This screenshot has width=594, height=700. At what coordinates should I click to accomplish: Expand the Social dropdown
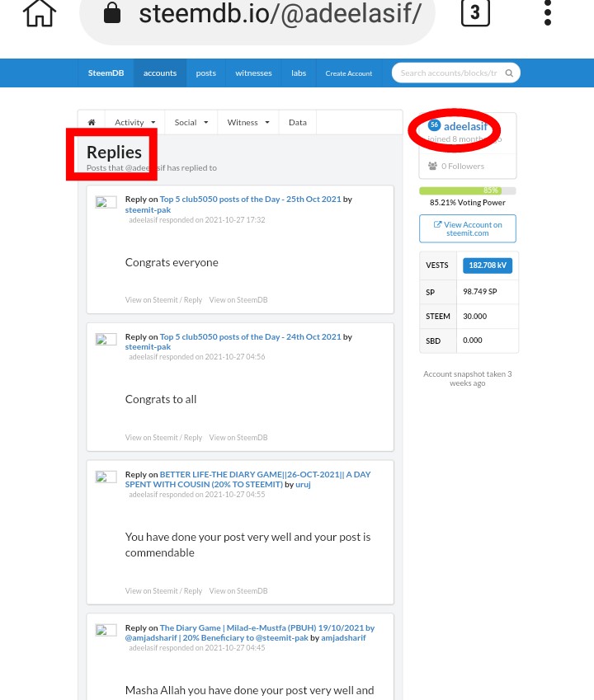pos(191,122)
